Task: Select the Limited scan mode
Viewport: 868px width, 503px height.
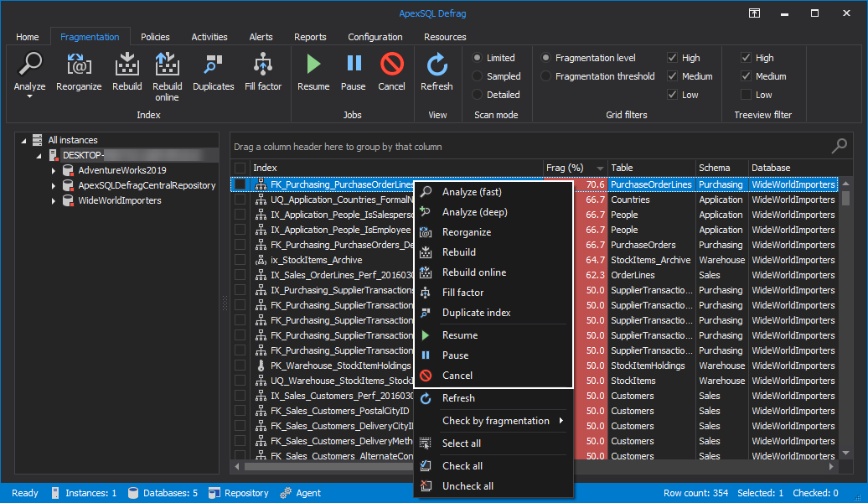Action: coord(477,58)
